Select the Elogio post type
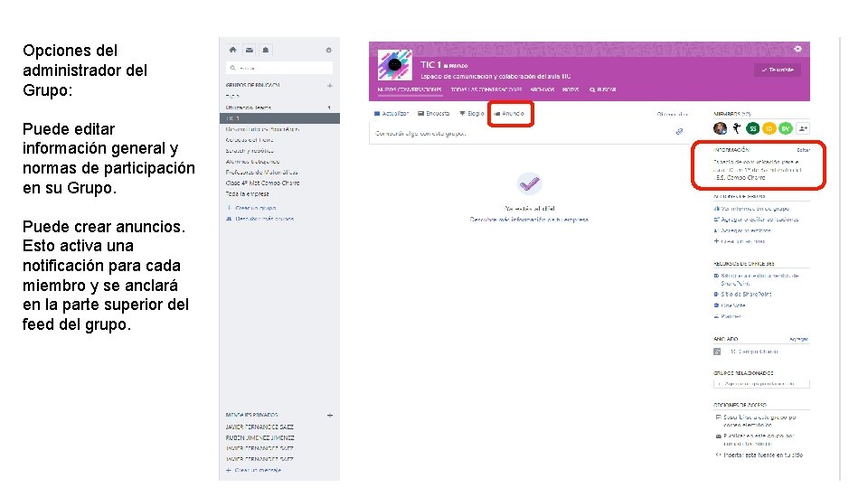This screenshot has width=868, height=488. click(472, 114)
